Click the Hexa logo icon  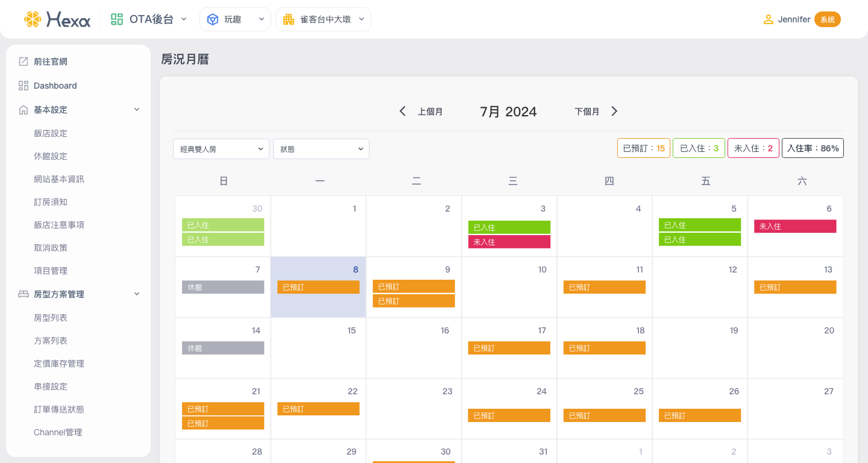(33, 19)
